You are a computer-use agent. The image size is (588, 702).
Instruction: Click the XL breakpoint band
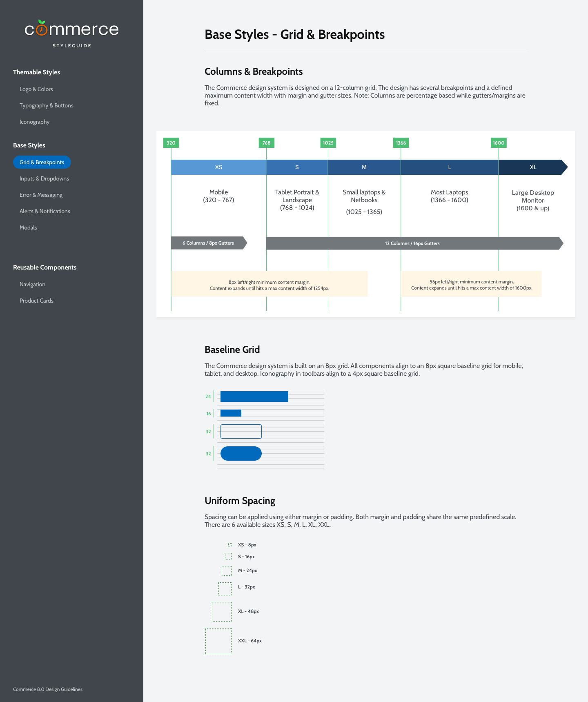533,167
